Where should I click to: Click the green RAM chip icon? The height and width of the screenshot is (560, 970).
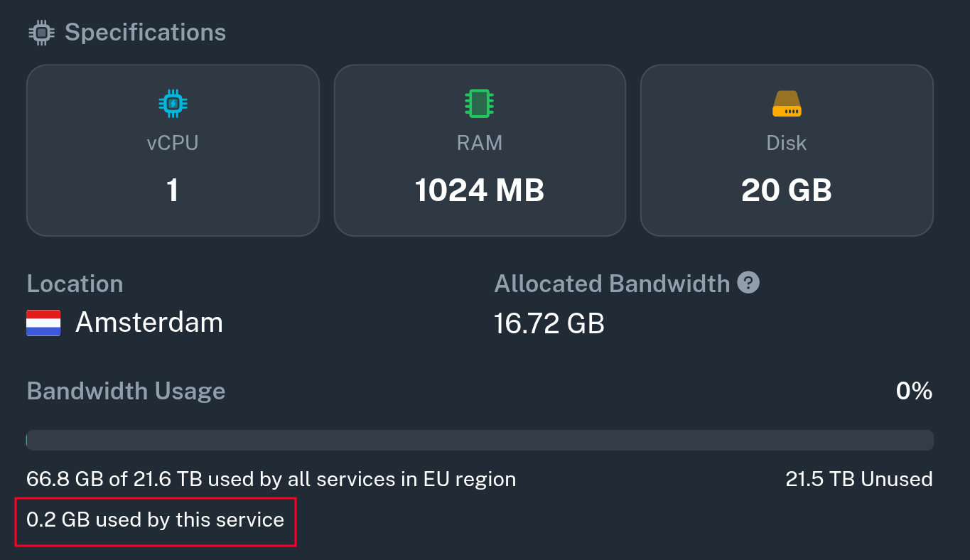pos(480,104)
